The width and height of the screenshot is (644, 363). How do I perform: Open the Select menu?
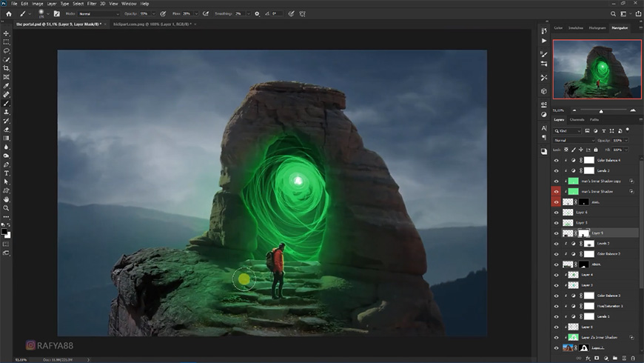pos(78,3)
